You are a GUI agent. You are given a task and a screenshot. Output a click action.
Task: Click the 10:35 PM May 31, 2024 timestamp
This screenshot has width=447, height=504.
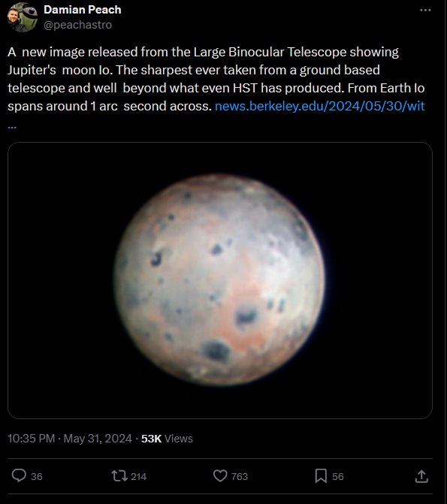point(70,439)
